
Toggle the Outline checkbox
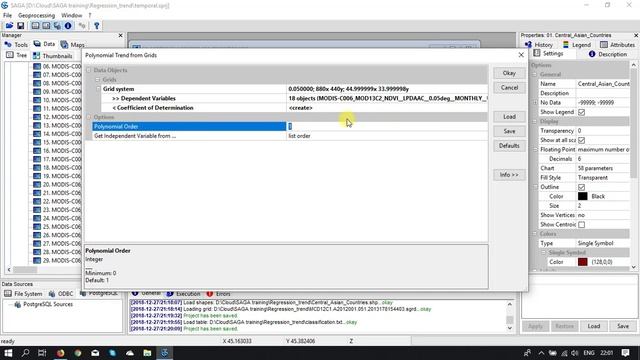pos(581,187)
